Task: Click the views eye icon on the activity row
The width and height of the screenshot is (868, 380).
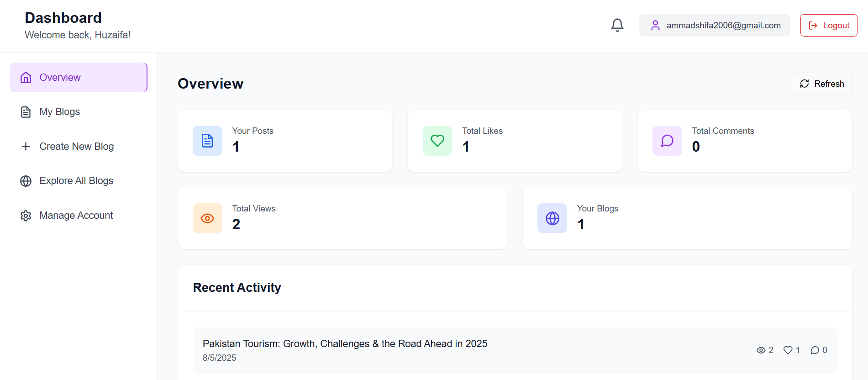Action: [x=760, y=350]
